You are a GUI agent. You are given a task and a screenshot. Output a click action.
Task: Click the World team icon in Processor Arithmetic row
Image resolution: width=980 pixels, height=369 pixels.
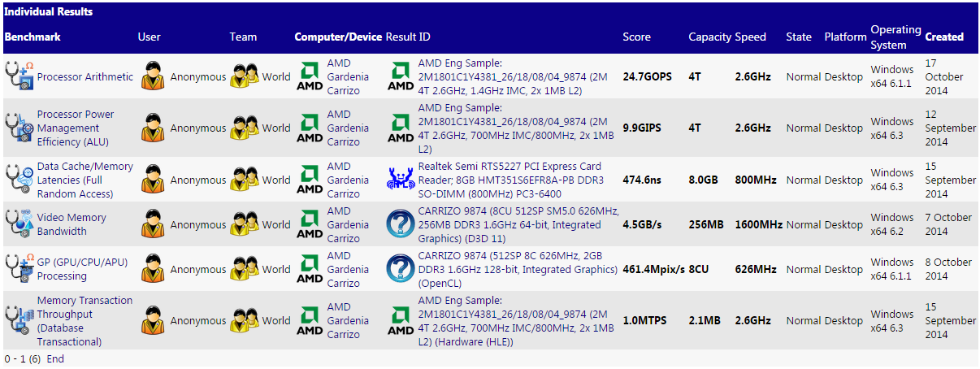tap(245, 76)
